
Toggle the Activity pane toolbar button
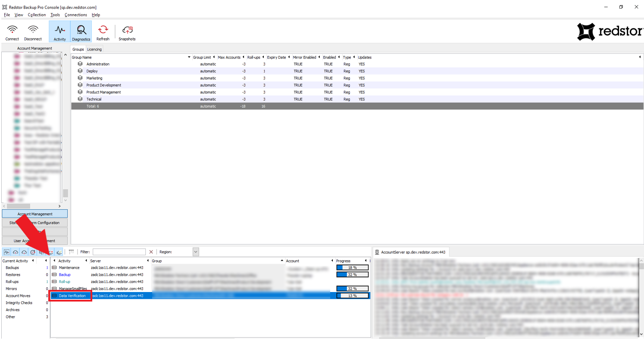tap(59, 32)
